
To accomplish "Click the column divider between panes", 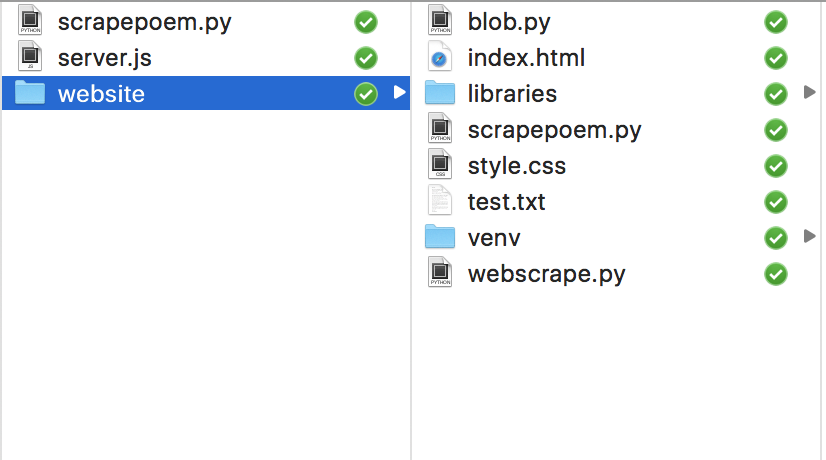I will (x=411, y=230).
